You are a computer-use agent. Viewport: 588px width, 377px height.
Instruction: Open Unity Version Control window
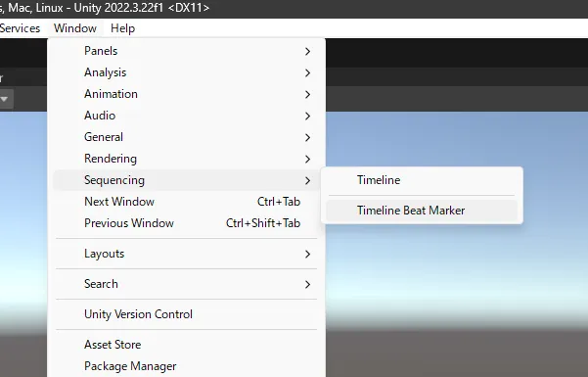pyautogui.click(x=186, y=314)
